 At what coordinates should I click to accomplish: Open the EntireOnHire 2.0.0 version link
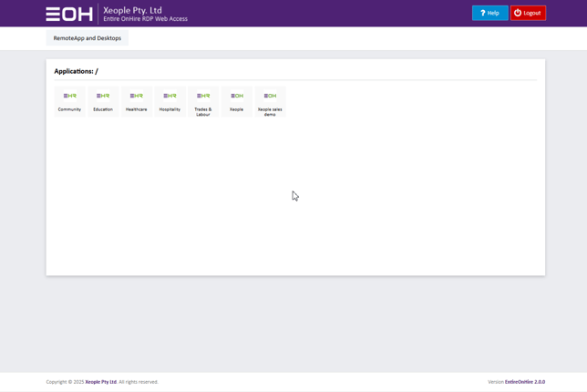click(x=525, y=382)
